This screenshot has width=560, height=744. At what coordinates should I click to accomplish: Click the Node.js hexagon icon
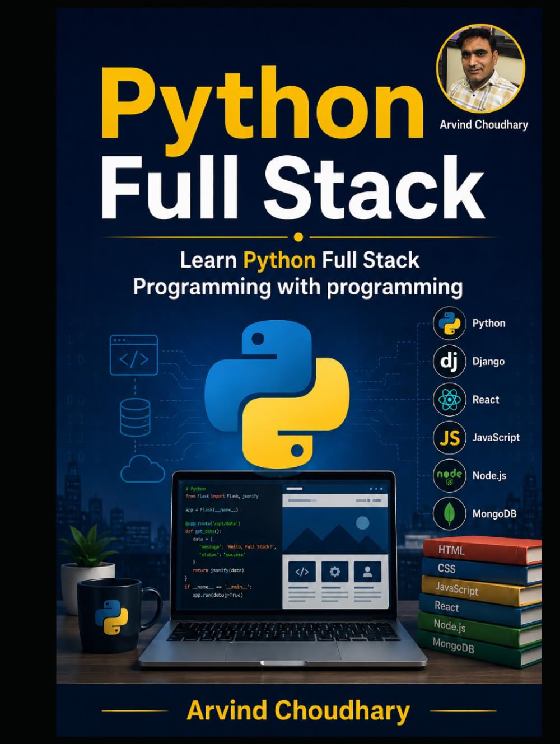(x=450, y=475)
